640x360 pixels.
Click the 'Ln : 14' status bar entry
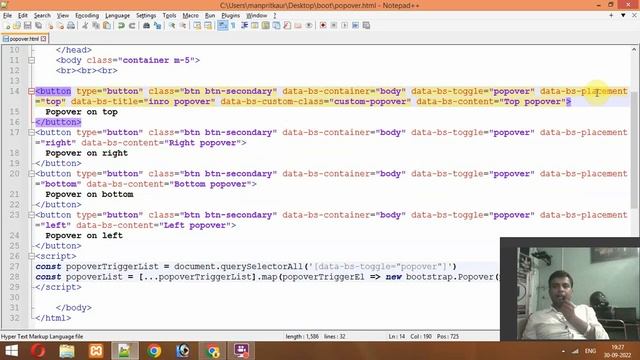[397, 337]
